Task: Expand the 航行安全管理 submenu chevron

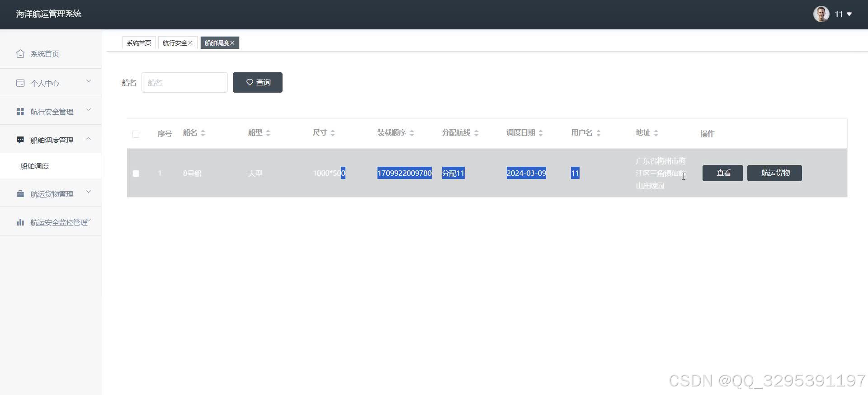Action: (x=89, y=110)
